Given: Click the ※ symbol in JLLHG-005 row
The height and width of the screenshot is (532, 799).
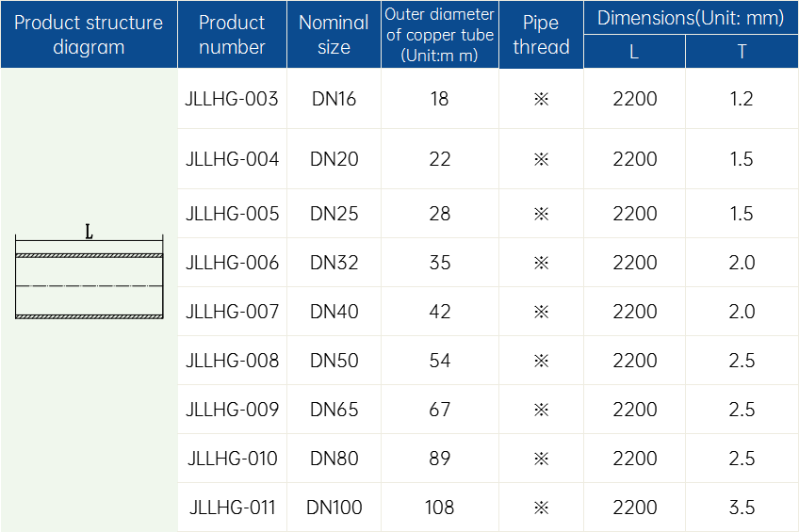Looking at the screenshot, I should tap(541, 214).
